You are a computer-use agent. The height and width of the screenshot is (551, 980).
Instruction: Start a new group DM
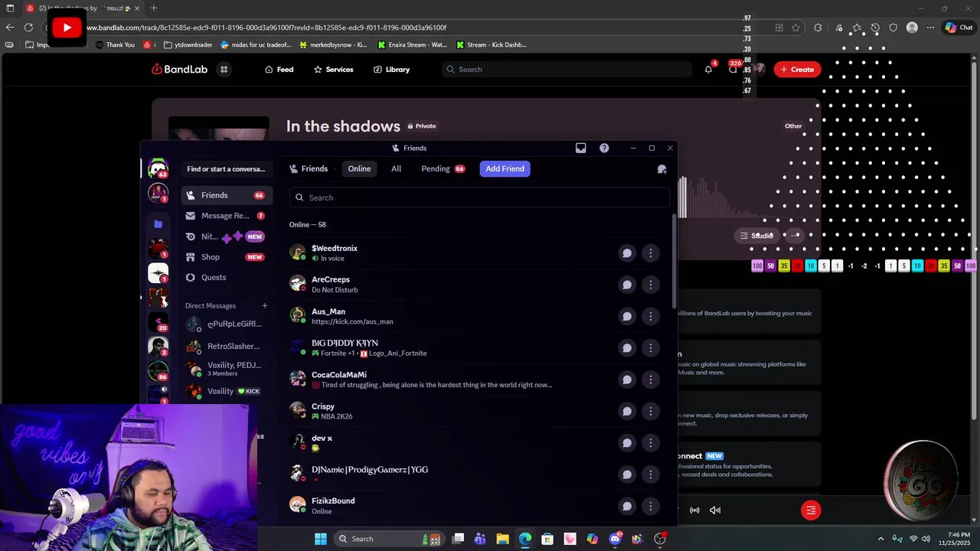(x=662, y=169)
